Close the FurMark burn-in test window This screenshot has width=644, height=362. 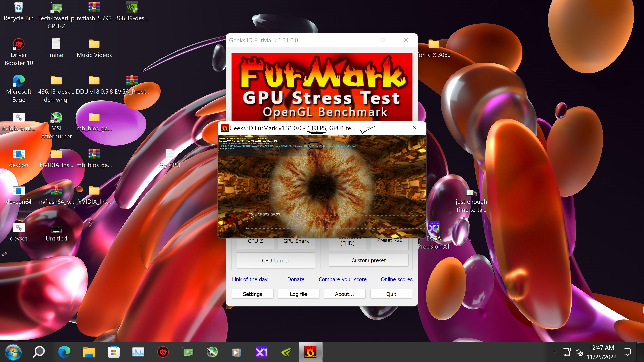coord(414,128)
